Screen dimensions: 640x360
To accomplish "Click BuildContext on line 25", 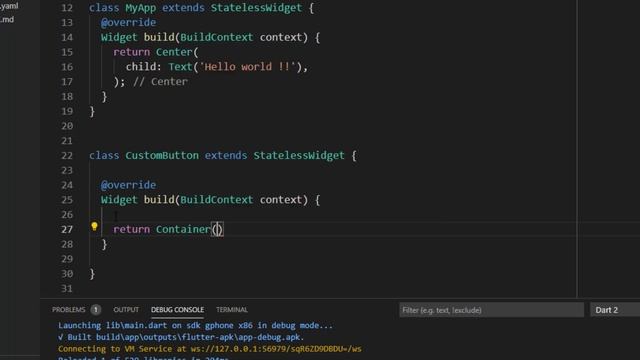I will [217, 200].
